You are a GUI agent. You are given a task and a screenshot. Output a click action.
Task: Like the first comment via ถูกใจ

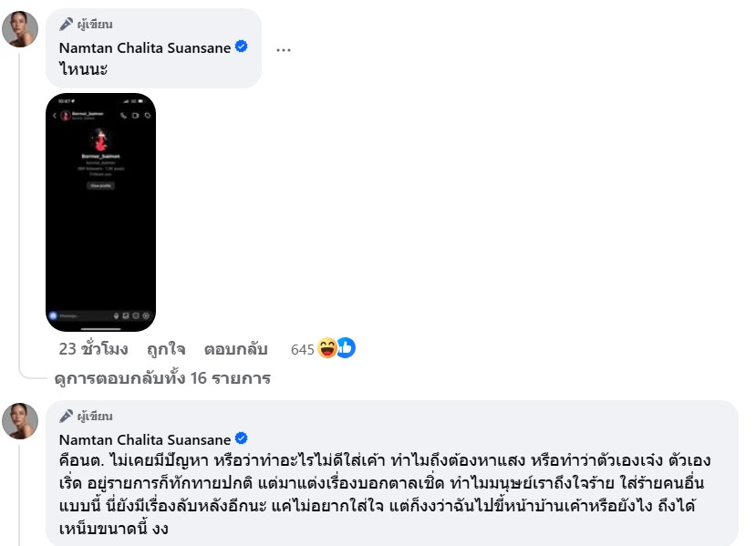click(x=166, y=349)
